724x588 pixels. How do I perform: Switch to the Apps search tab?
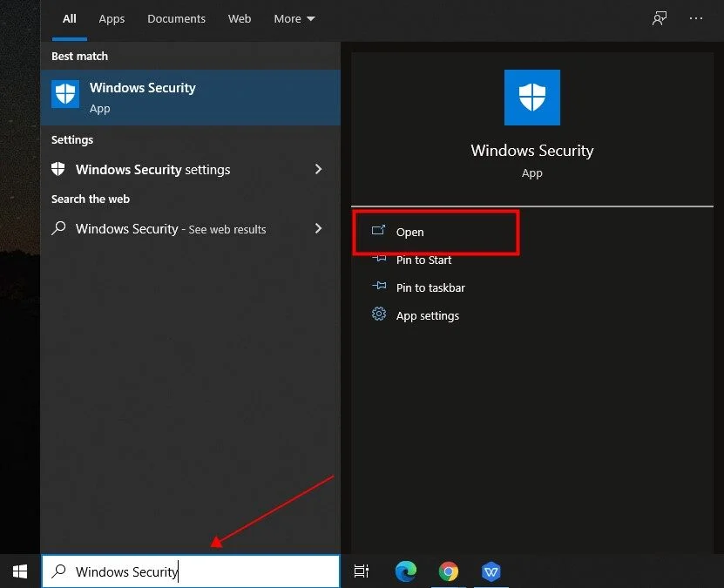pyautogui.click(x=112, y=19)
